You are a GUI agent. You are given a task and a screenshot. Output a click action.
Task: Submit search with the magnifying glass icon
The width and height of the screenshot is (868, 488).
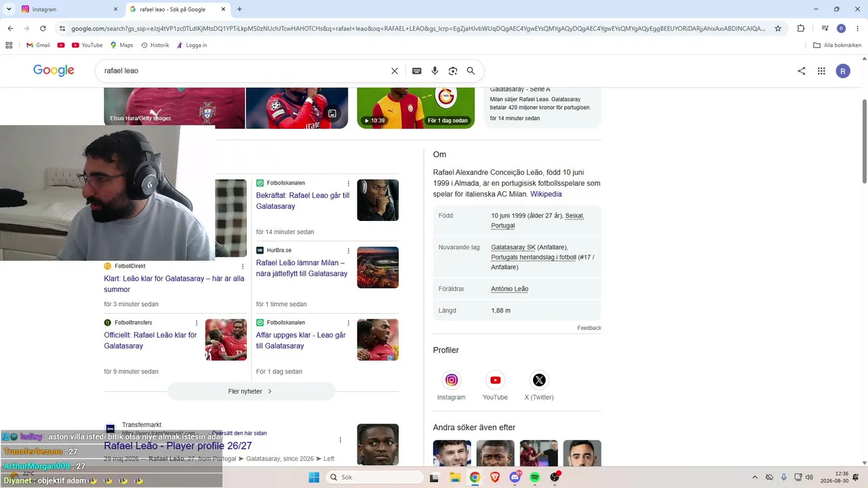[x=471, y=70]
